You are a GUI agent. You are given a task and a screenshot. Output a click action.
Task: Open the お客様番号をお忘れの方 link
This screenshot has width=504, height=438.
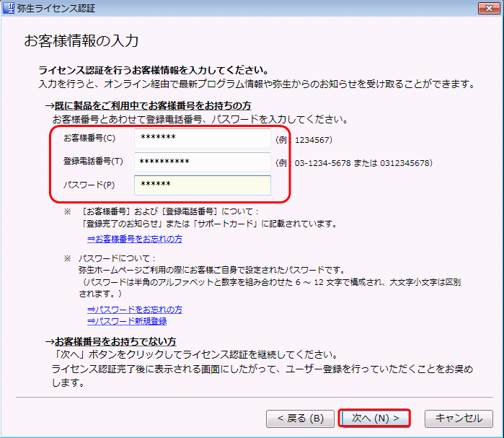pyautogui.click(x=135, y=238)
